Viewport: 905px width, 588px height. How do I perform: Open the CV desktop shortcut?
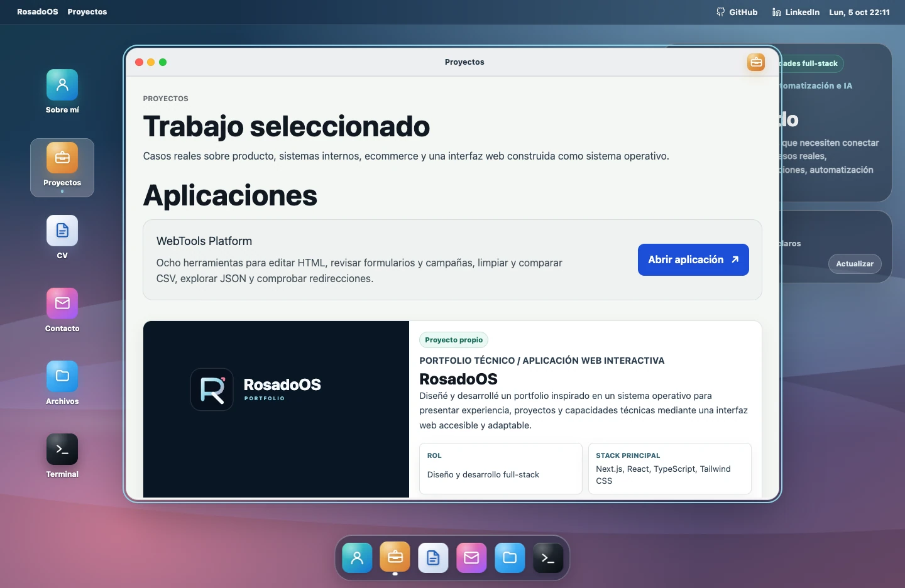(x=62, y=237)
